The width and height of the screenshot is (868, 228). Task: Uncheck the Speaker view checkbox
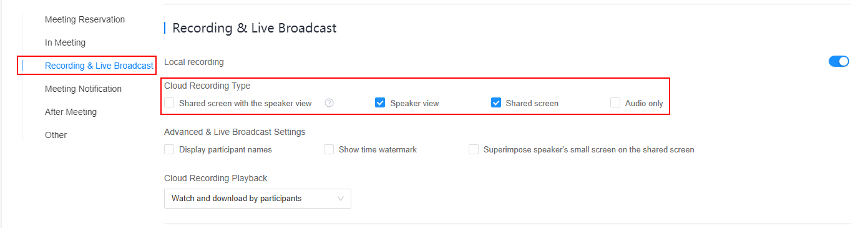(380, 103)
